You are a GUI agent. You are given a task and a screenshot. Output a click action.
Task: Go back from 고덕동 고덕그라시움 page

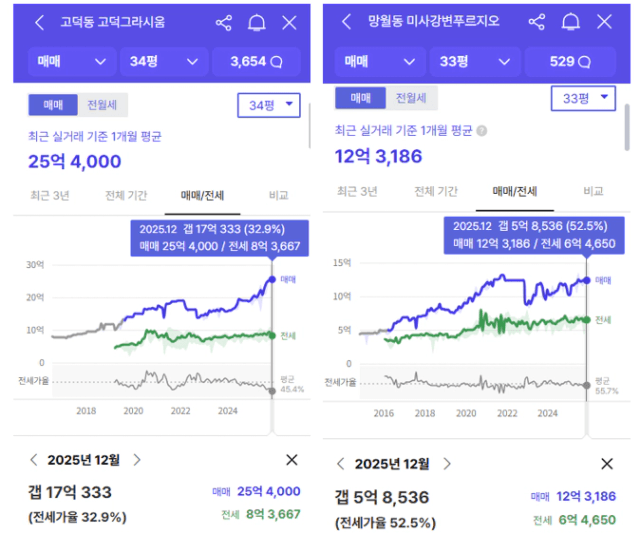pyautogui.click(x=39, y=22)
